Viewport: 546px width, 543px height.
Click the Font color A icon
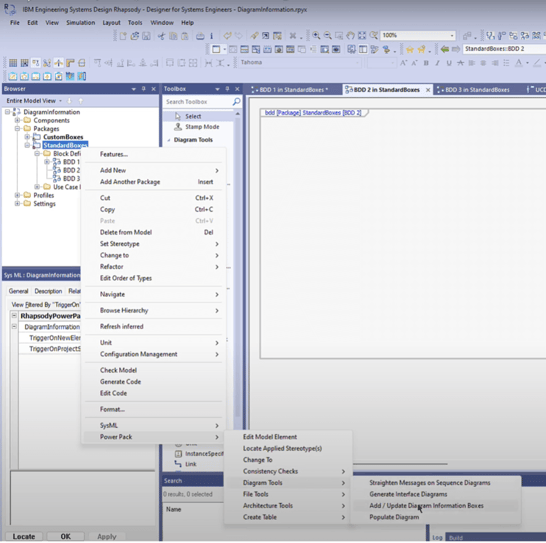[518, 63]
